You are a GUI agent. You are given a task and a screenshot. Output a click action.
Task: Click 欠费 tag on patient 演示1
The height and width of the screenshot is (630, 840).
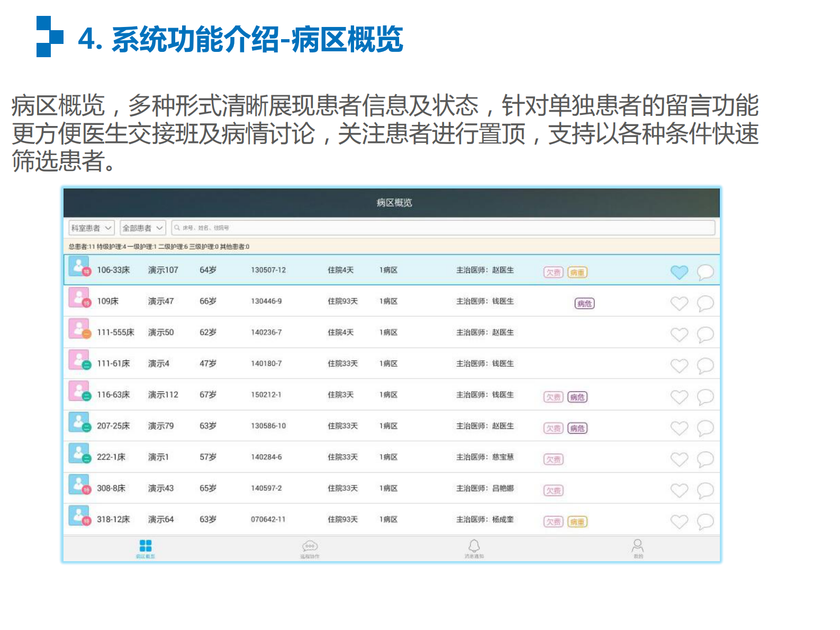click(x=553, y=460)
